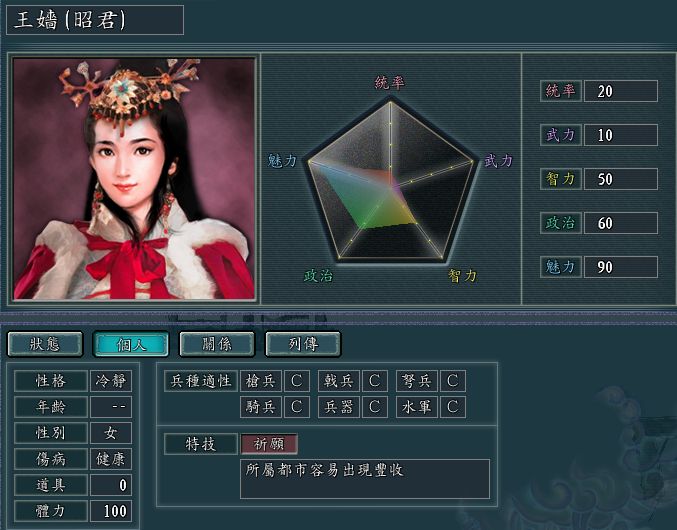Click the 槍兵 troop aptitude cell
The width and height of the screenshot is (677, 530).
[261, 381]
